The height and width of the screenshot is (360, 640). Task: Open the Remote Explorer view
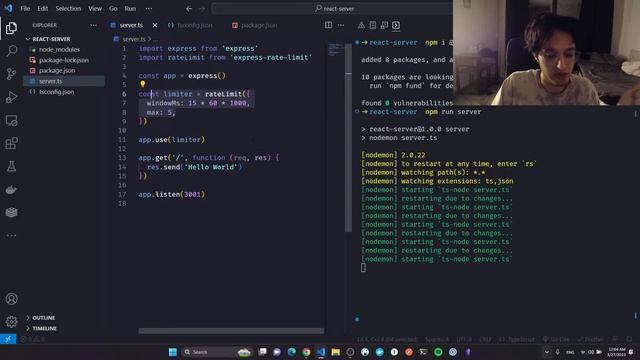tap(11, 120)
